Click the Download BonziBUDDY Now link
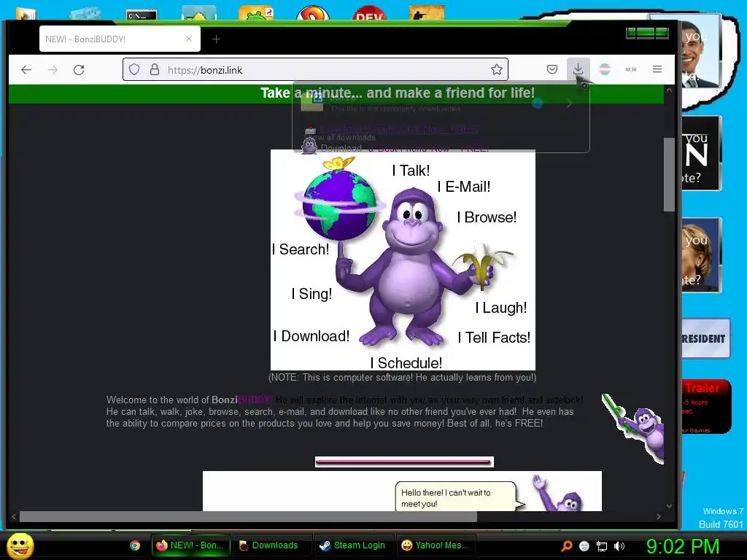The height and width of the screenshot is (560, 747). click(x=399, y=129)
